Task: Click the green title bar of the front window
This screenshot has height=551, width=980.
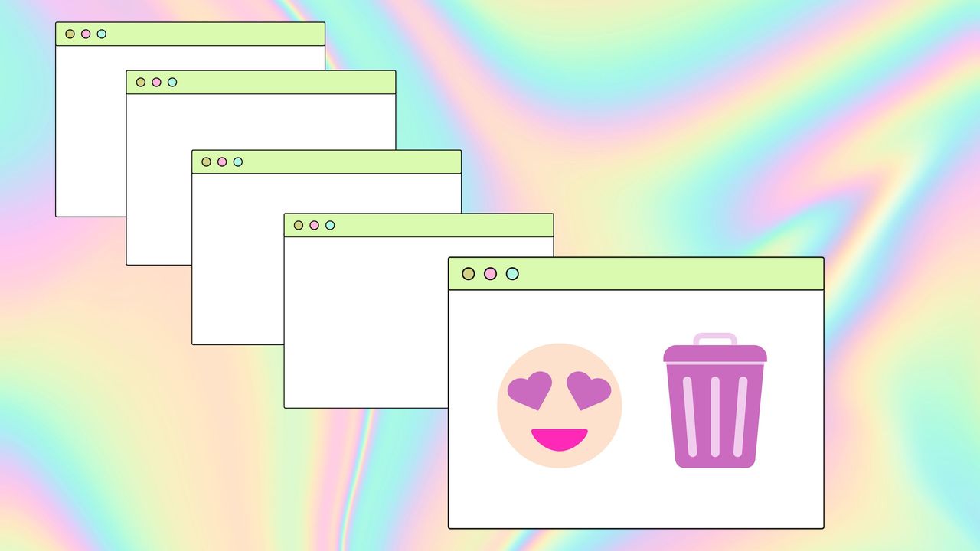Action: (636, 274)
